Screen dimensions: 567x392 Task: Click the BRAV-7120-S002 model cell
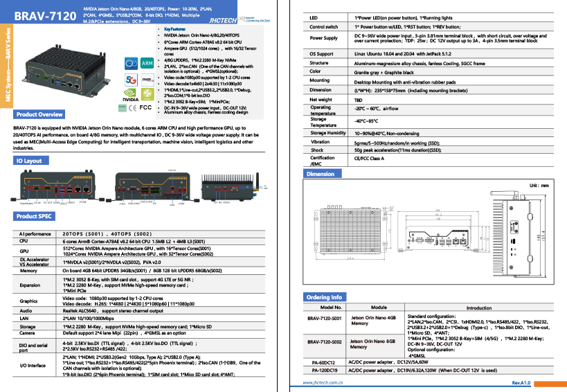coord(325,341)
